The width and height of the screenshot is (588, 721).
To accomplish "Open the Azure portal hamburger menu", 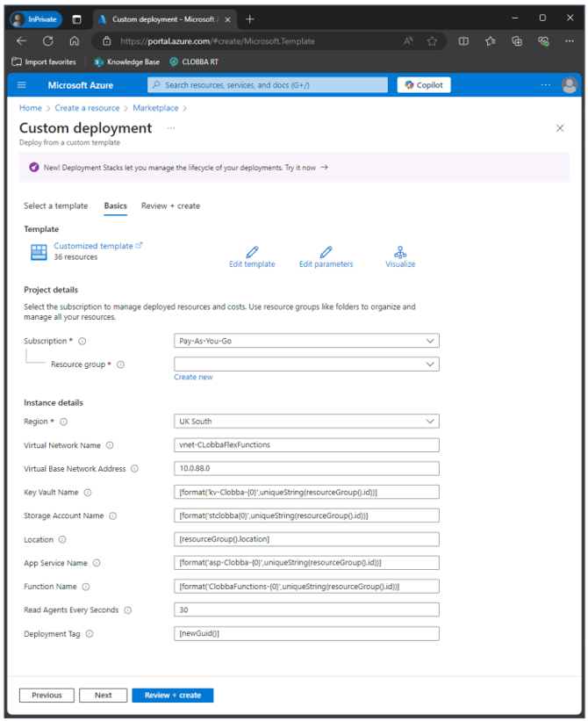I will [x=22, y=85].
